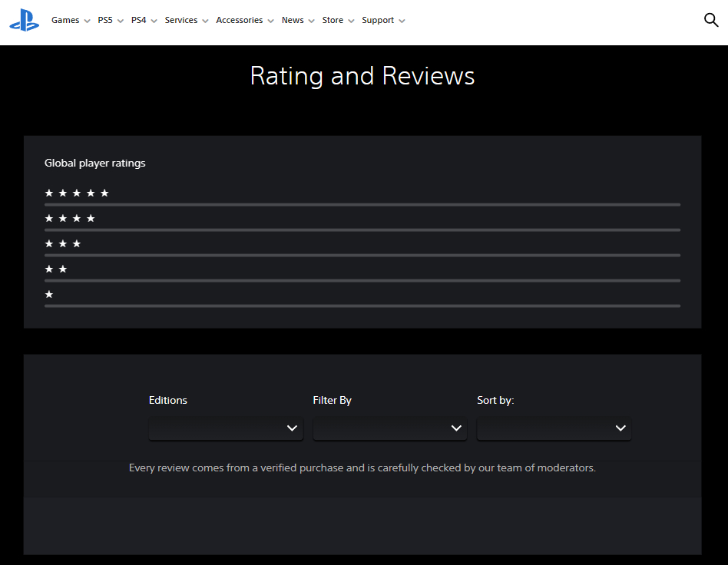The width and height of the screenshot is (728, 565).
Task: Expand the Editions dropdown
Action: pyautogui.click(x=226, y=428)
